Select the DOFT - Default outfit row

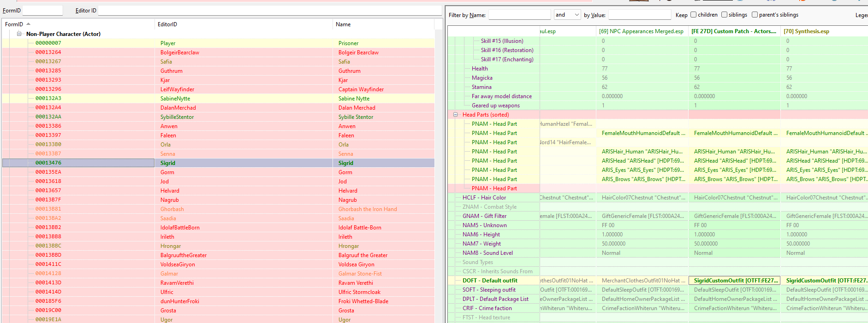[x=658, y=280]
